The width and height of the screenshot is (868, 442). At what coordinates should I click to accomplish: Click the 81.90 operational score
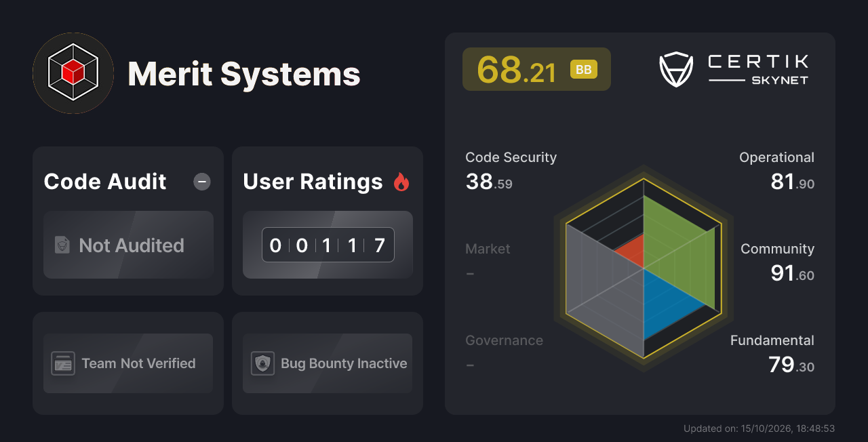(x=793, y=182)
